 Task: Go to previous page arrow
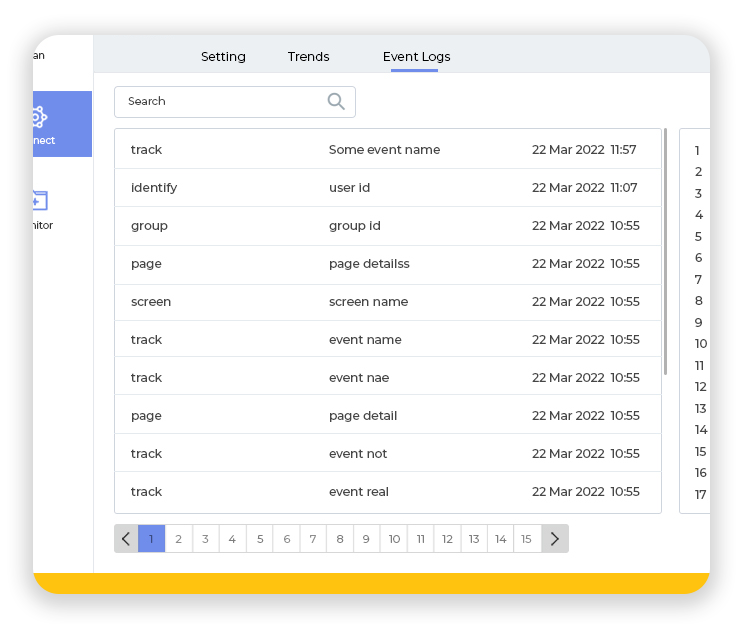[126, 539]
